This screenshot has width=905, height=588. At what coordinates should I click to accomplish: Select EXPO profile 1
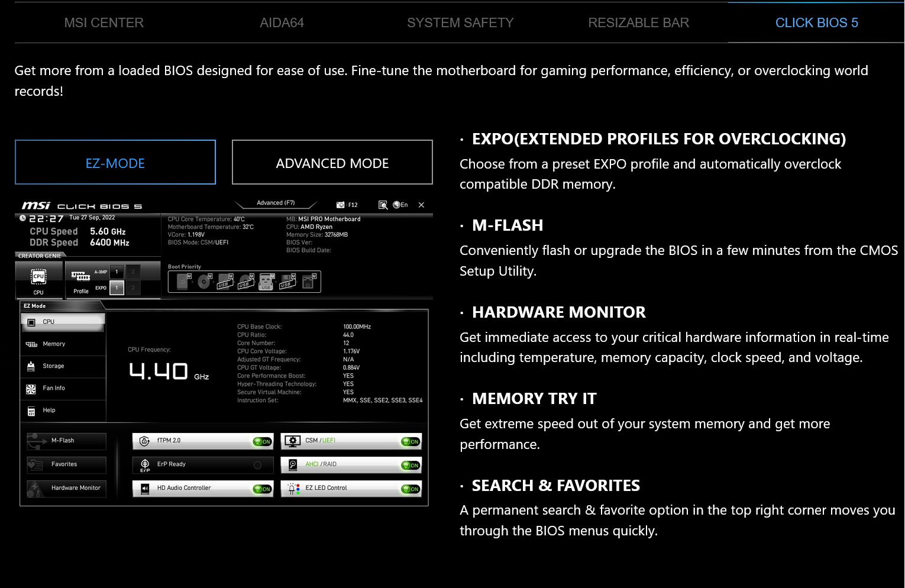[x=117, y=288]
